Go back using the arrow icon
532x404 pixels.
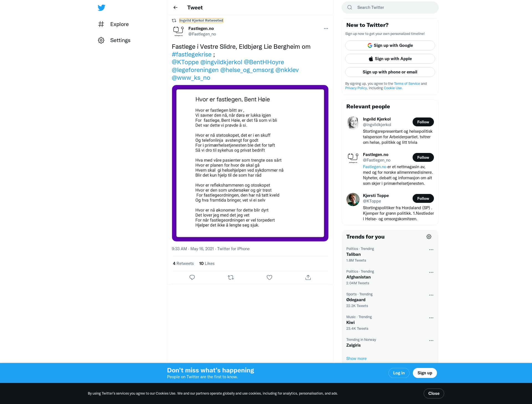click(x=175, y=7)
